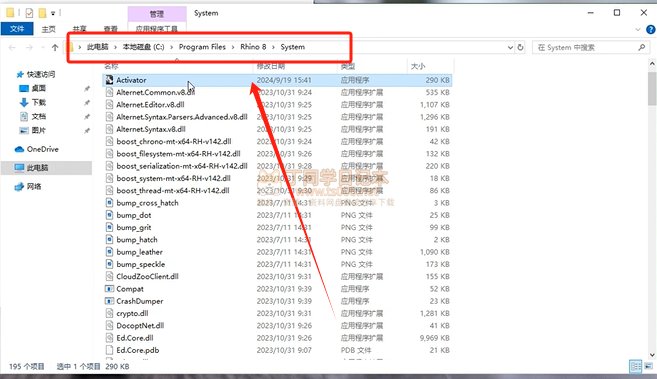657x379 pixels.
Task: Sort by the 大小 column header
Action: click(x=418, y=66)
